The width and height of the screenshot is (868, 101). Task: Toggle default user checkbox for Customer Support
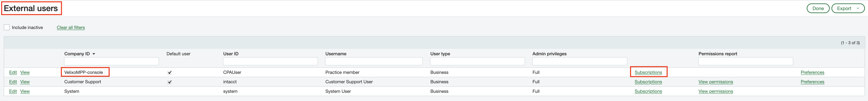click(170, 82)
